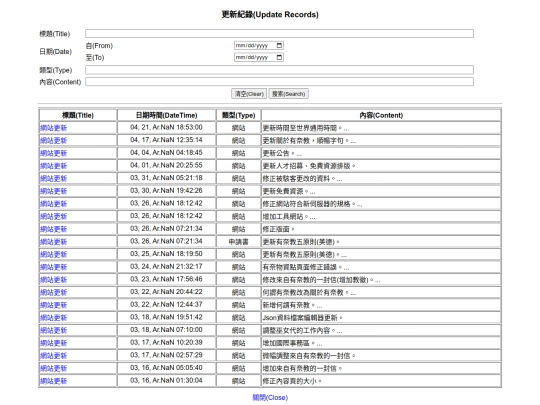Open 網站更新 link dated 04, 01 20:25:55

click(x=53, y=166)
